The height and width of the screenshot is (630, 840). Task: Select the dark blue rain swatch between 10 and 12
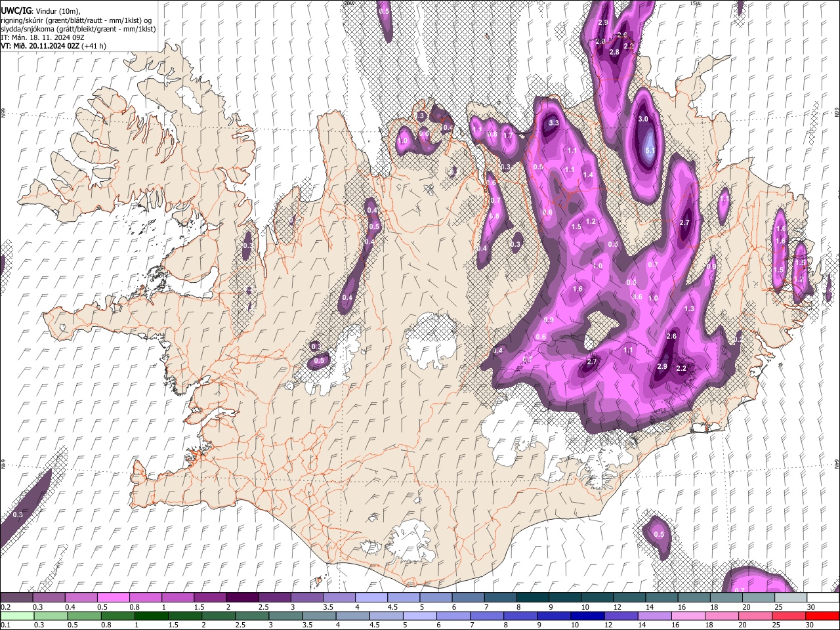tap(588, 616)
